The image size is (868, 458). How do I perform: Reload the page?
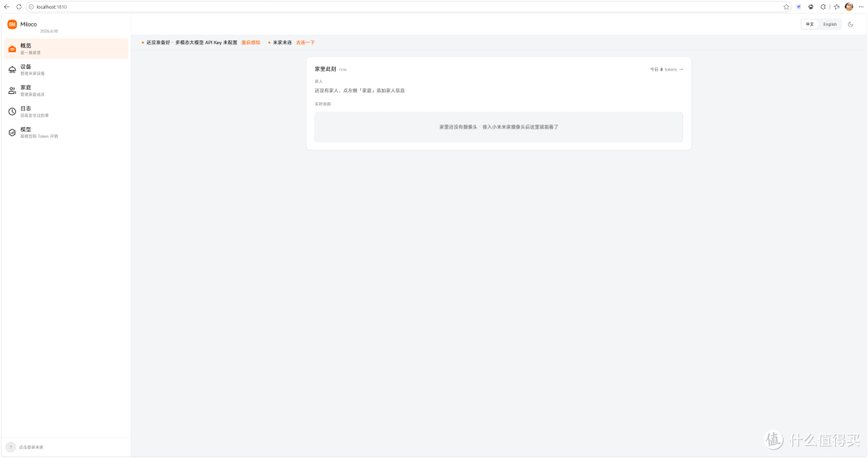(18, 6)
